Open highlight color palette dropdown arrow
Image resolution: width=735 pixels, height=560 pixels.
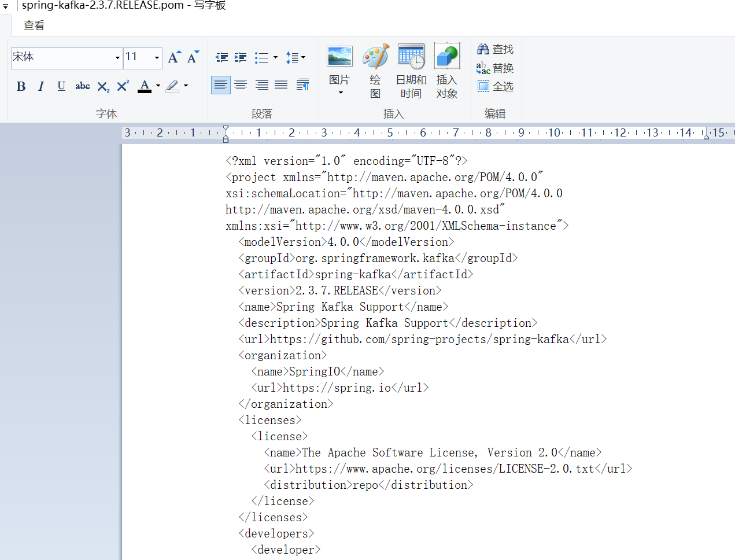click(186, 86)
